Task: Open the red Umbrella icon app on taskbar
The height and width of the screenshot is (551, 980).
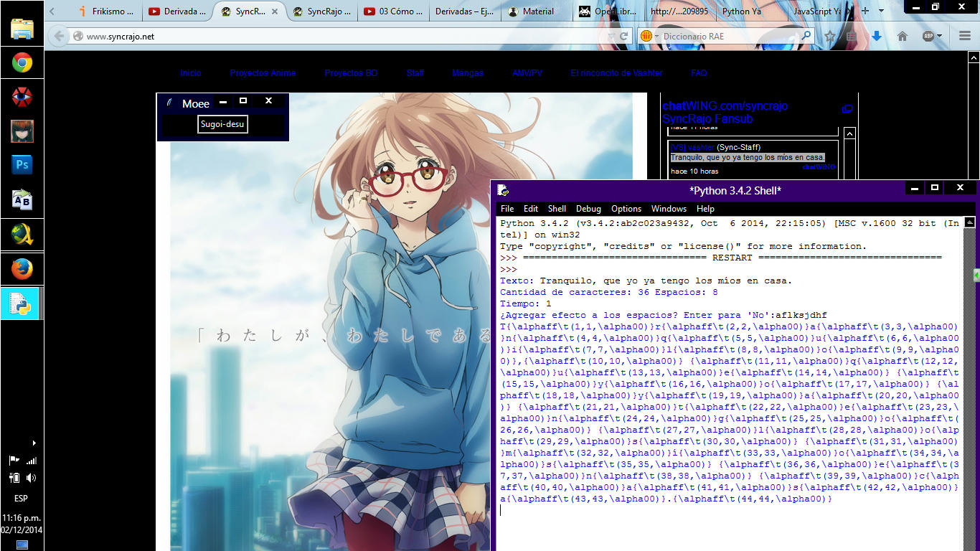Action: pos(22,97)
